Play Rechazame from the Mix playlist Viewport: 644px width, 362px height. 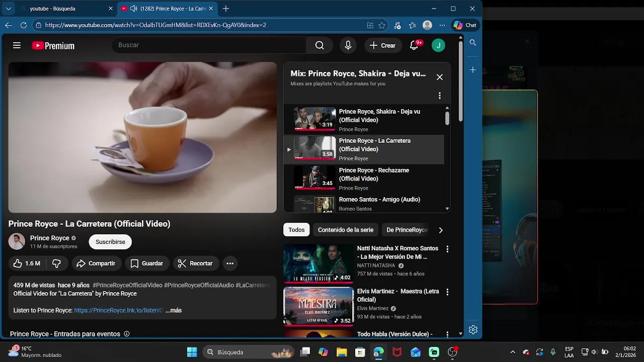point(364,178)
